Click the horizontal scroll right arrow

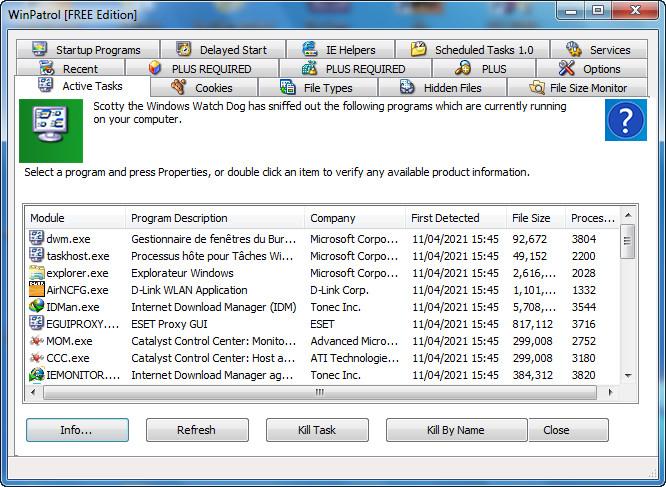coord(610,392)
